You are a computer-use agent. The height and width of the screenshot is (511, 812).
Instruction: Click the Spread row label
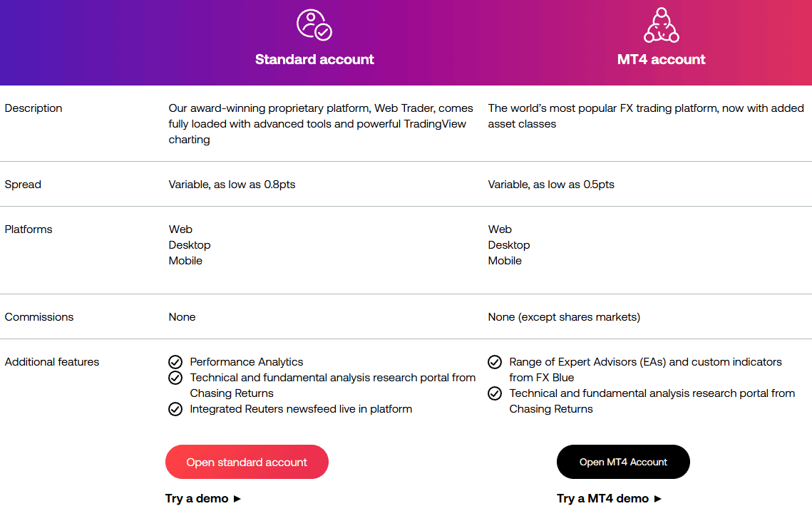pos(23,184)
